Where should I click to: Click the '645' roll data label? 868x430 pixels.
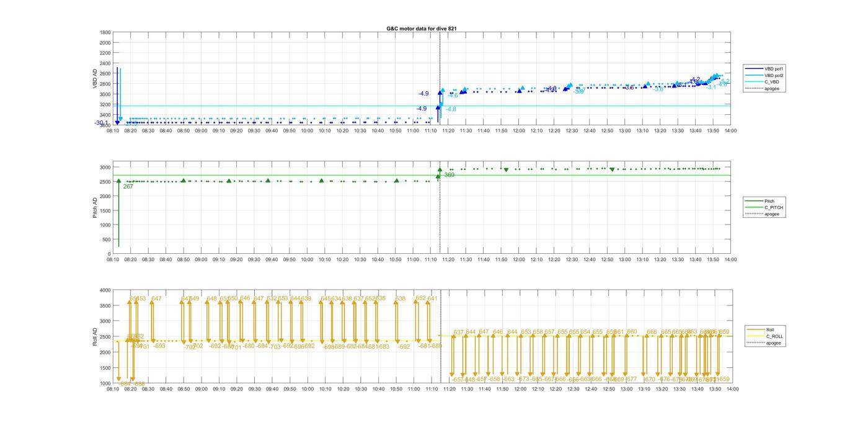coord(325,298)
